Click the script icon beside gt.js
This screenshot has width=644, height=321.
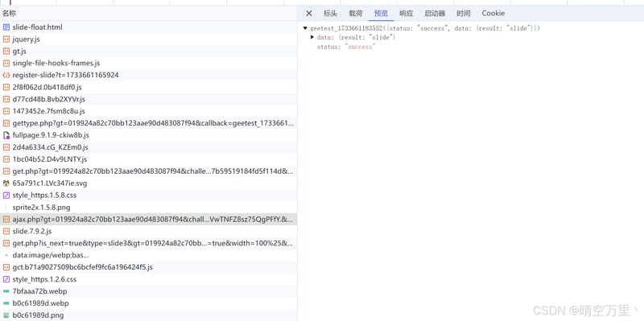pyautogui.click(x=6, y=51)
